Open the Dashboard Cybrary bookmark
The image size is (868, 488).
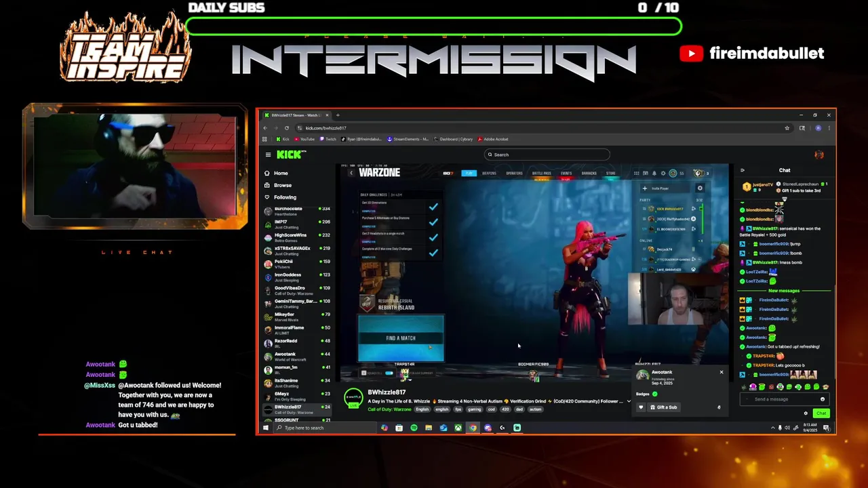[x=453, y=139]
